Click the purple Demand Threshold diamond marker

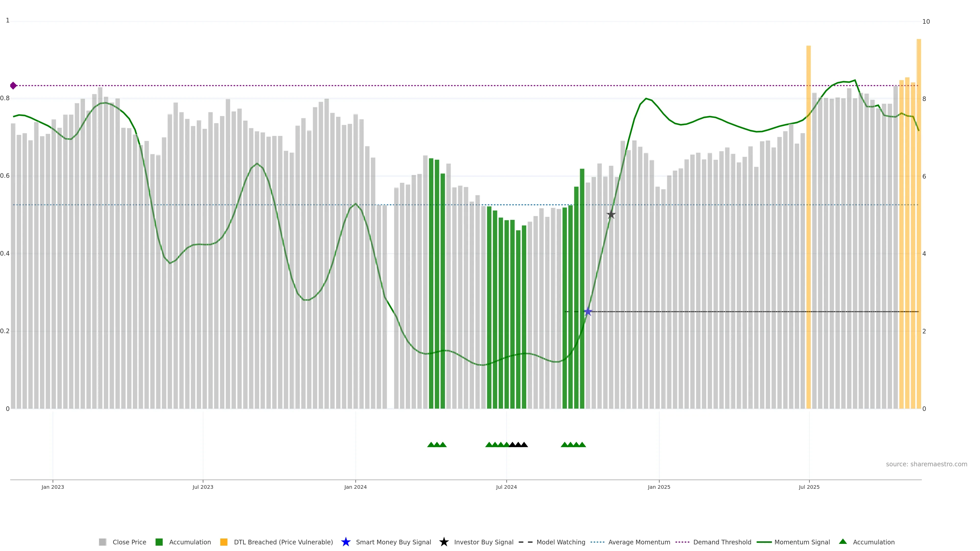[13, 85]
